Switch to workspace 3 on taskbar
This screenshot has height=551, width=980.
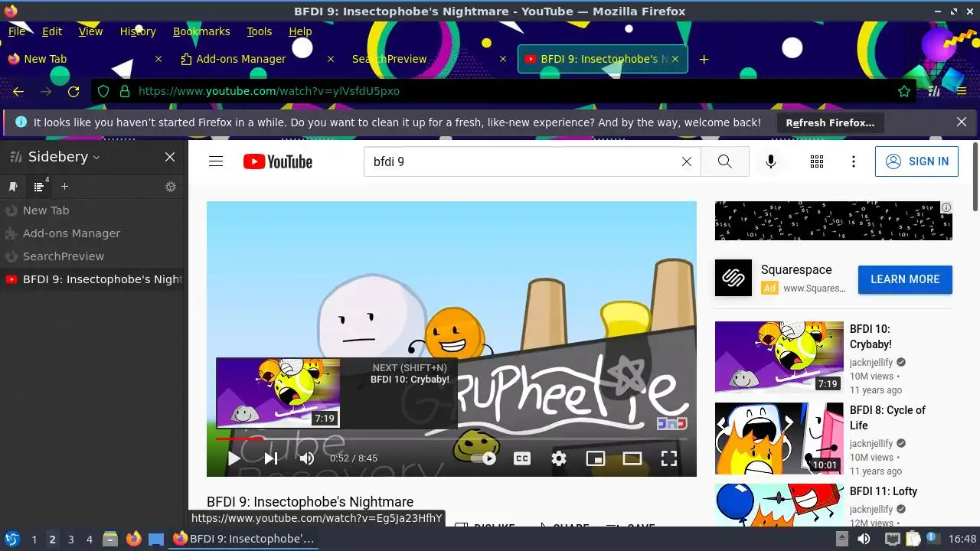(x=71, y=540)
